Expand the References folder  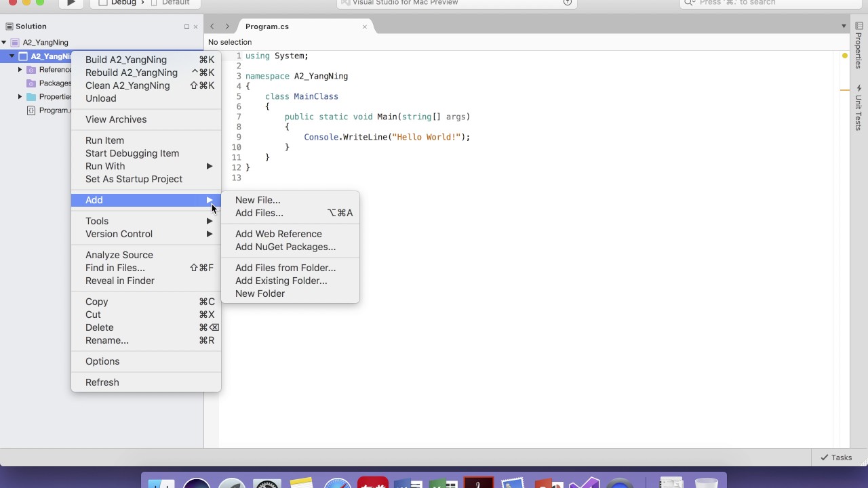[20, 70]
